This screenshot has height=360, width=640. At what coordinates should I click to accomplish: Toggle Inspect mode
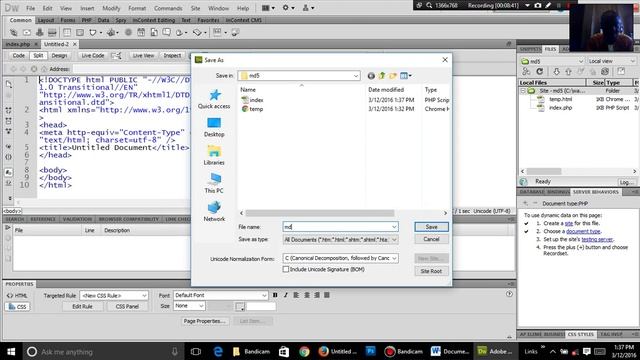pyautogui.click(x=172, y=56)
